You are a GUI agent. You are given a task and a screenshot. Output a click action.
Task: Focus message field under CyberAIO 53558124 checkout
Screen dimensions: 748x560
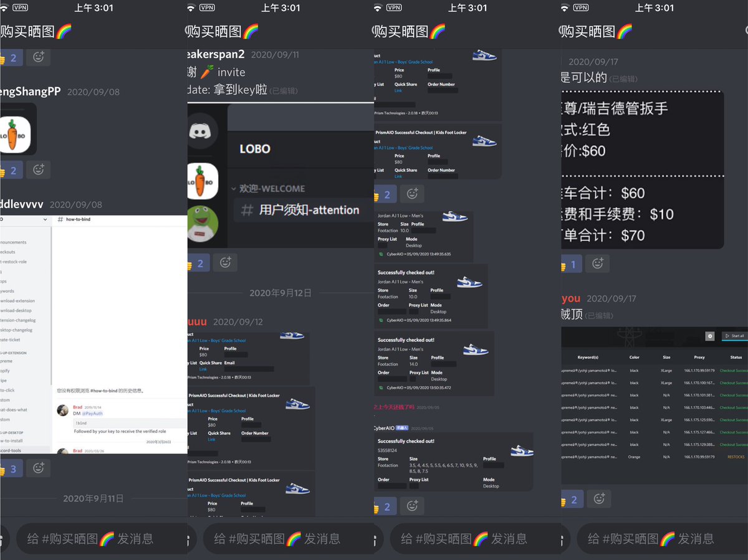click(475, 538)
